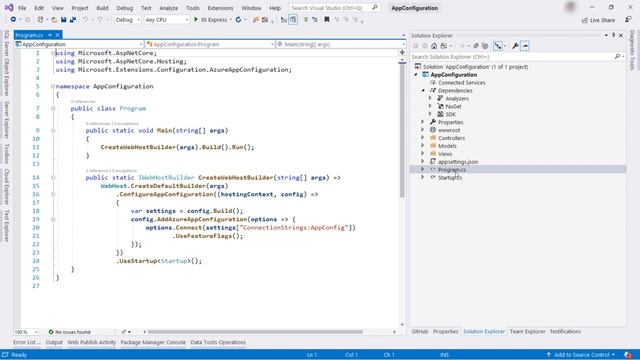Viewport: 640px width, 360px height.
Task: Open the Any CPU platform dropdown
Action: [x=167, y=20]
